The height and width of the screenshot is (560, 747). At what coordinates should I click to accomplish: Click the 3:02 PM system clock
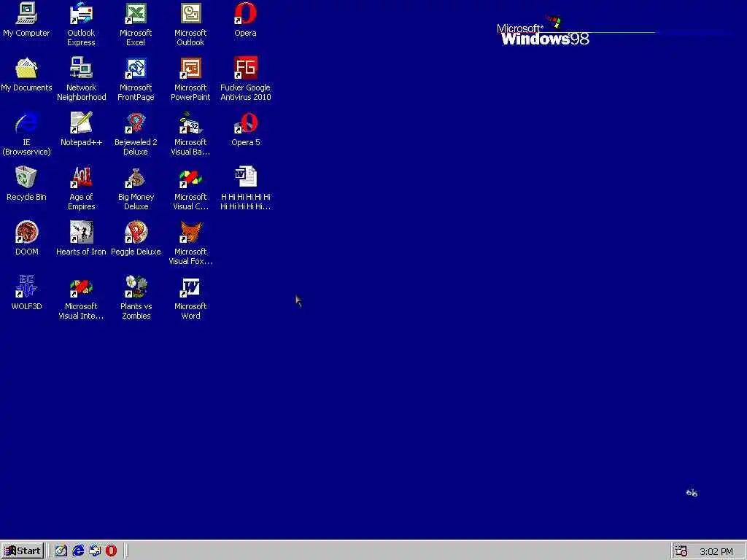pyautogui.click(x=716, y=551)
